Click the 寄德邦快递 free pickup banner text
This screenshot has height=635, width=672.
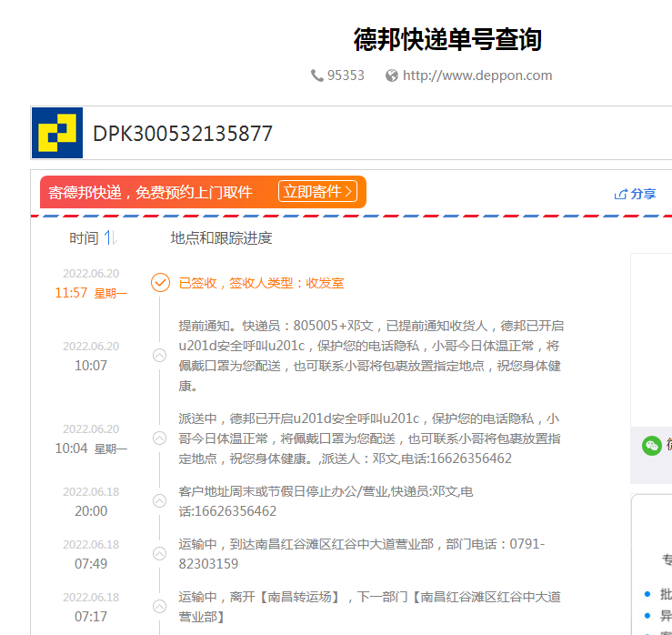(x=150, y=192)
